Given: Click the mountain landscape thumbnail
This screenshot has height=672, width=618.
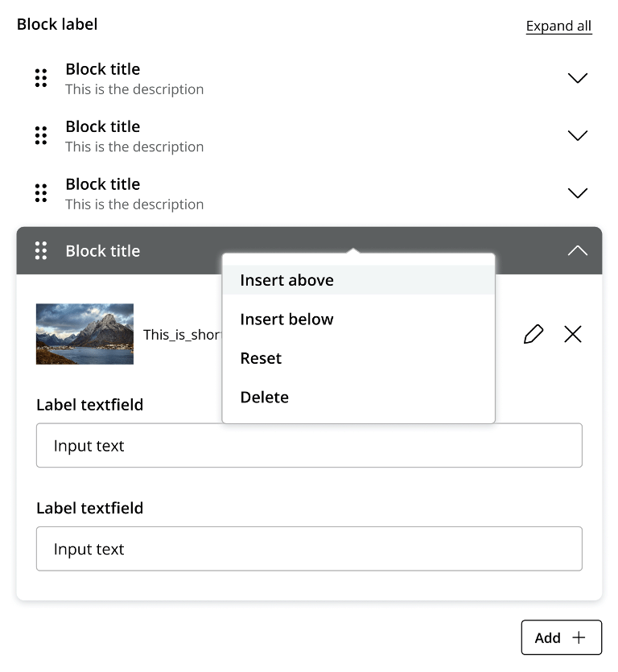Looking at the screenshot, I should click(84, 334).
